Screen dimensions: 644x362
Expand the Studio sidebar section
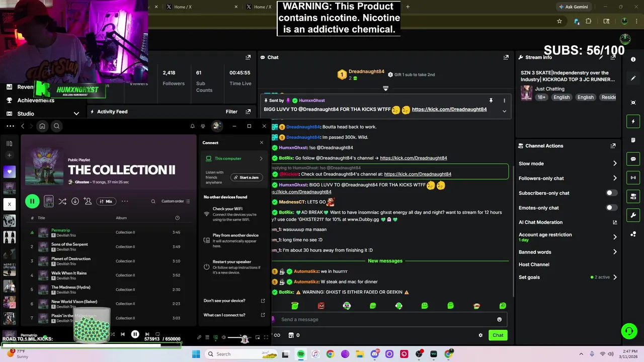point(76,114)
